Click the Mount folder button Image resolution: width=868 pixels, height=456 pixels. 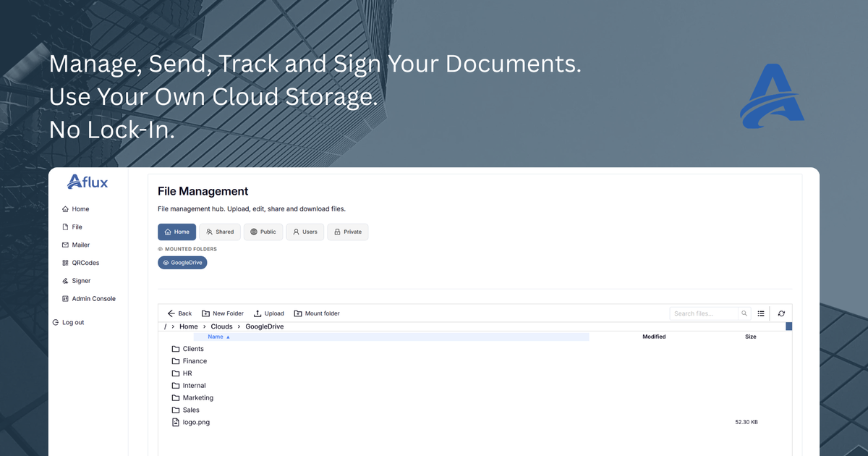[316, 313]
